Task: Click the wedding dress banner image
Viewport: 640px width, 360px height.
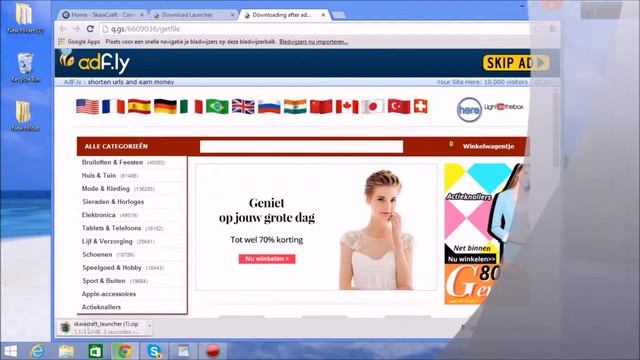Action: coord(316,227)
